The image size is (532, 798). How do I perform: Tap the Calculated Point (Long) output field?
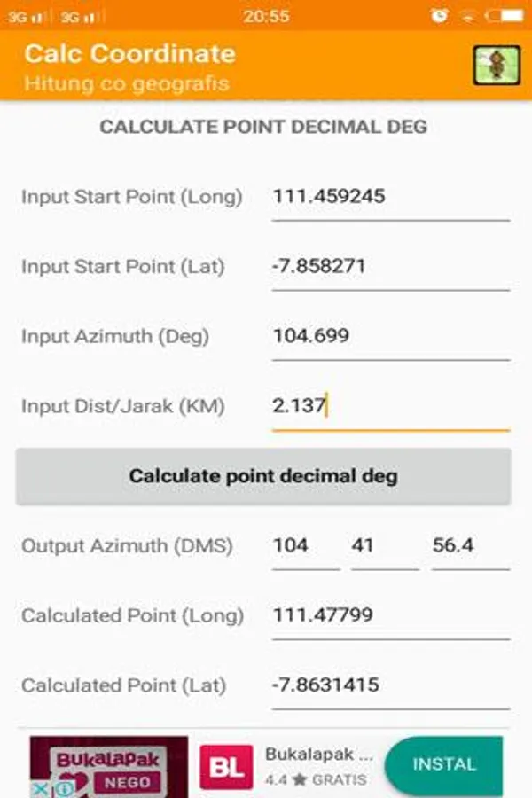(390, 615)
